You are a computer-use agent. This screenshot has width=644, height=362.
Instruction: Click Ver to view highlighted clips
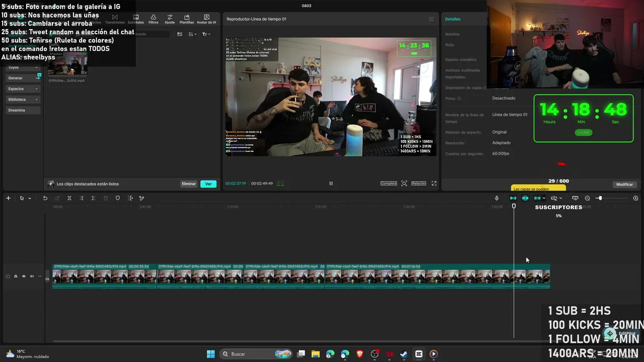(208, 184)
